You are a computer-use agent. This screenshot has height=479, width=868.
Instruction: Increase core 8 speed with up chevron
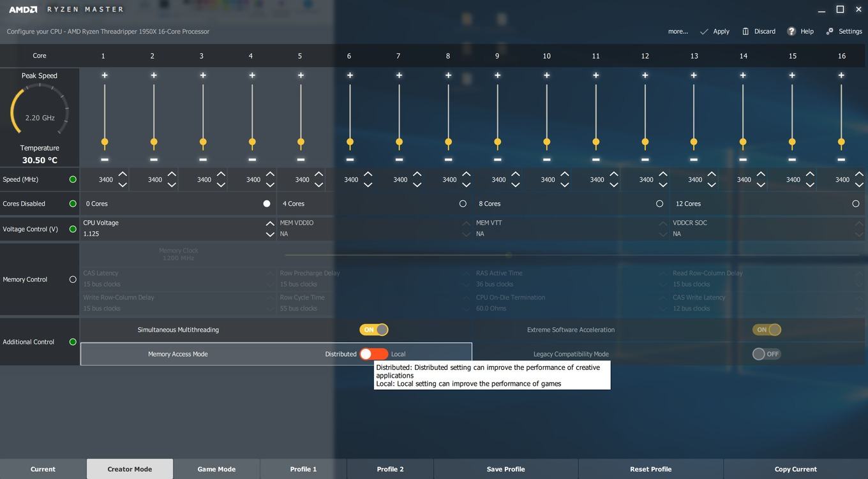tap(467, 174)
